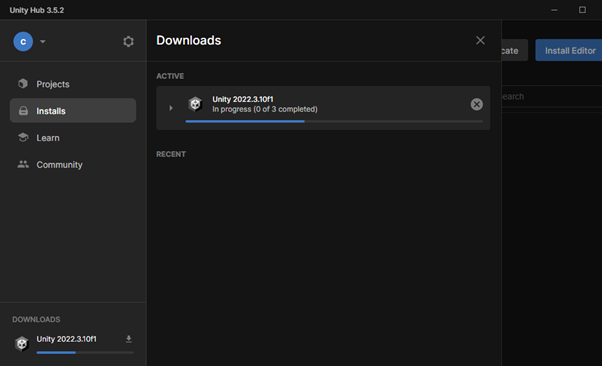The image size is (602, 366).
Task: Click the Learn graduation cap icon
Action: tap(23, 137)
